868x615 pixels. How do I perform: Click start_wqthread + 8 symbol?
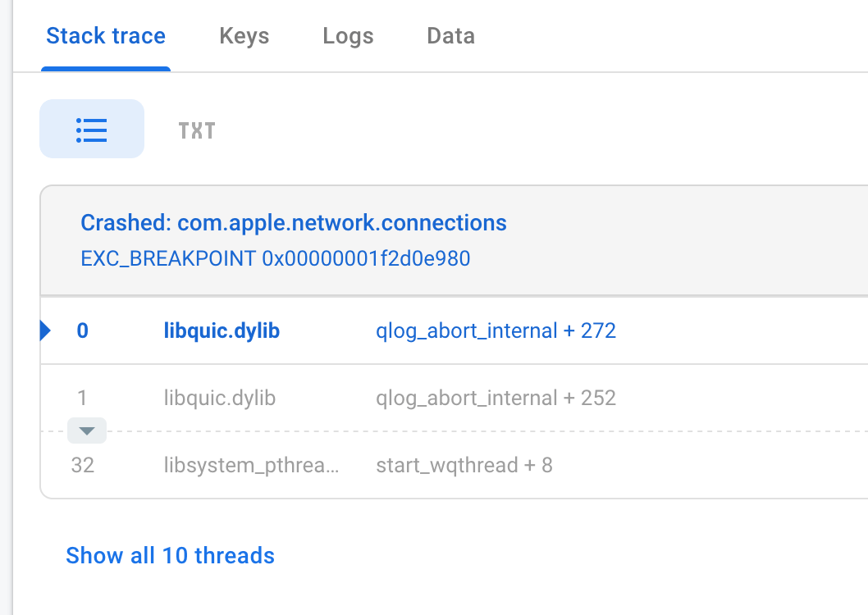pos(464,465)
